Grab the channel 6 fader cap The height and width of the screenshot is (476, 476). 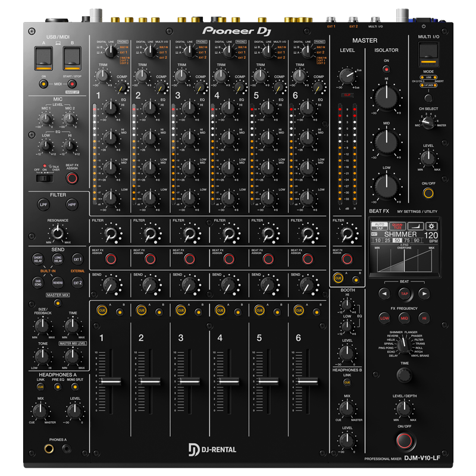coord(308,381)
